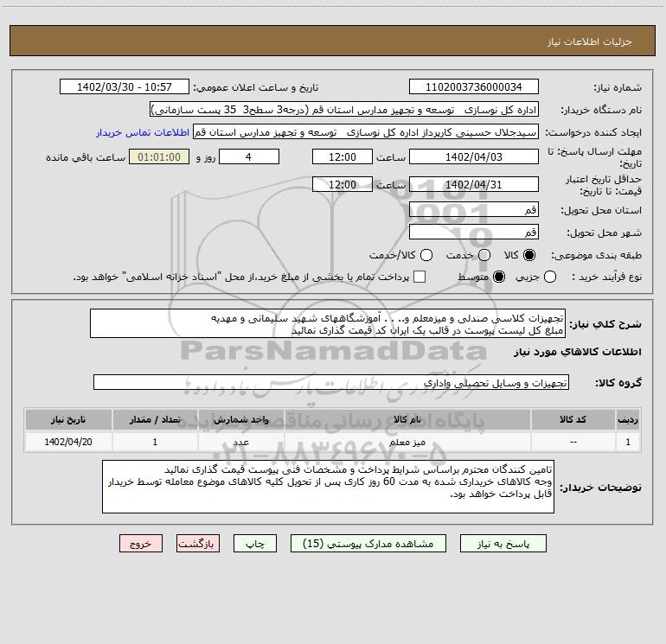Open the اطلاعات تماس خریدار link

click(x=143, y=132)
